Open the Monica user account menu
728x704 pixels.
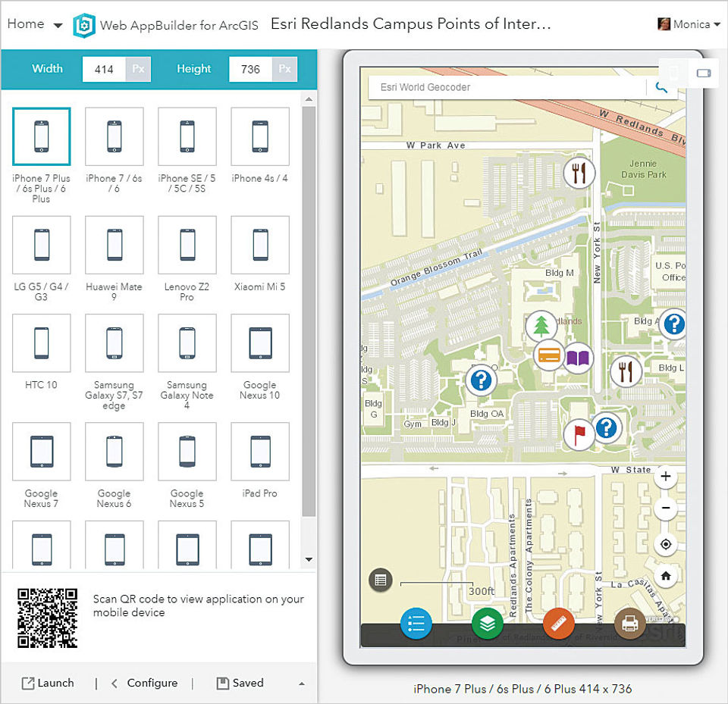pyautogui.click(x=689, y=24)
